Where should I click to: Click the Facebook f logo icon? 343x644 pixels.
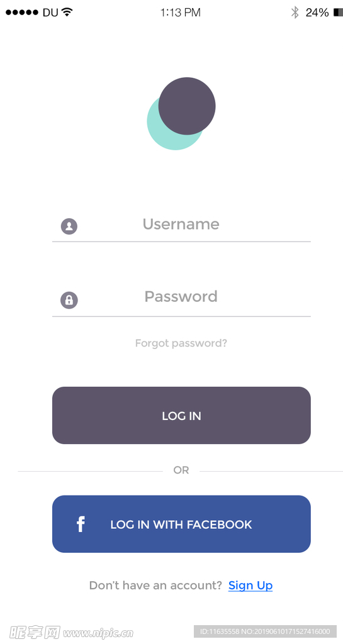point(81,525)
